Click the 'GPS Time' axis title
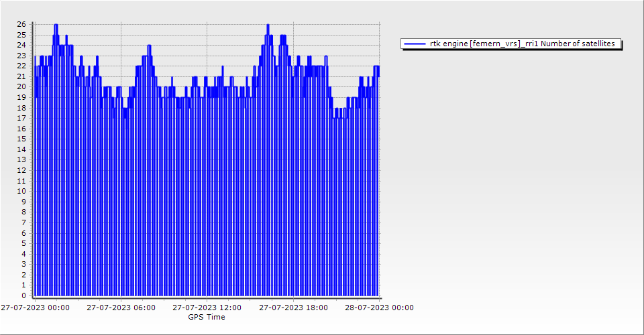This screenshot has height=335, width=644. pyautogui.click(x=207, y=317)
